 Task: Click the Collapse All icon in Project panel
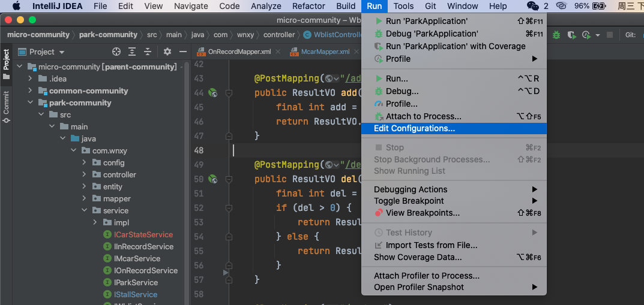pyautogui.click(x=148, y=52)
